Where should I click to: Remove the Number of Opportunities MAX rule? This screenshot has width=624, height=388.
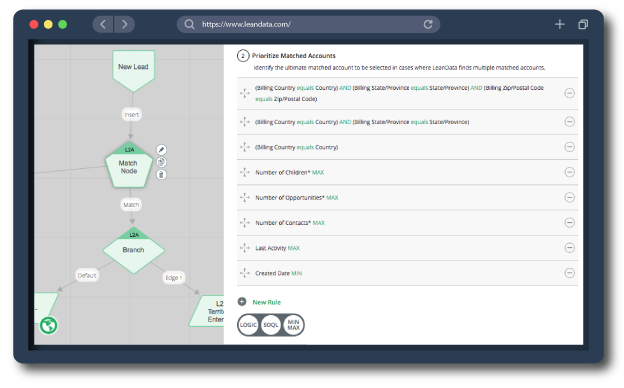pos(569,197)
